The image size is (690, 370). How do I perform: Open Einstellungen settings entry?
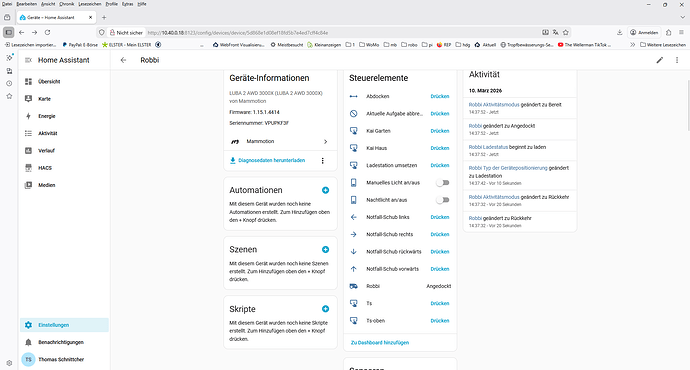tap(64, 325)
